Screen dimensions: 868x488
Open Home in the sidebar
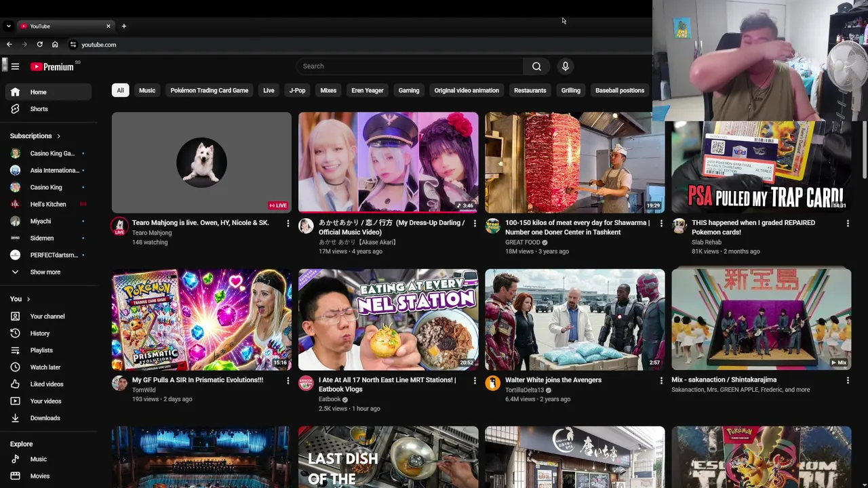(x=47, y=92)
